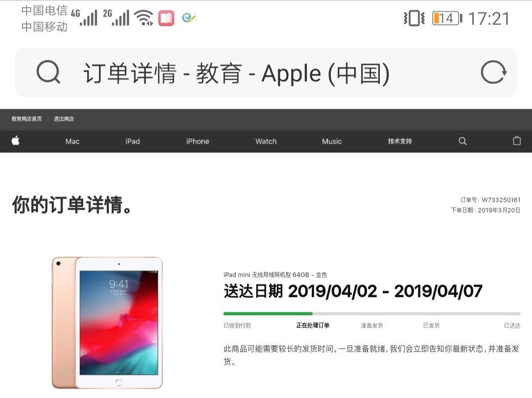Click the iPad mini product image
Image resolution: width=532 pixels, height=398 pixels.
[107, 323]
